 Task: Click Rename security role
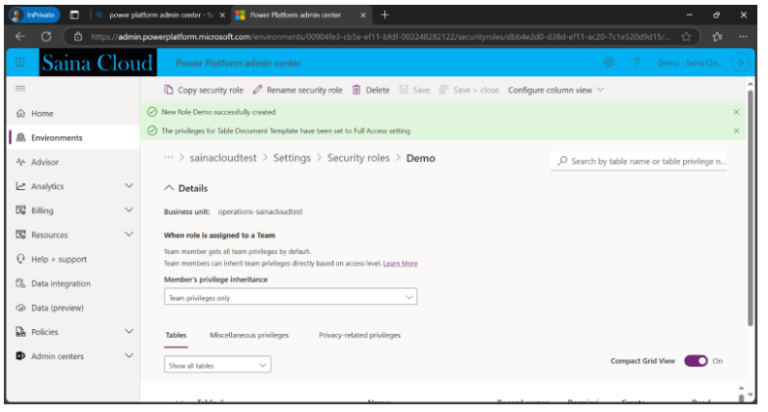297,90
